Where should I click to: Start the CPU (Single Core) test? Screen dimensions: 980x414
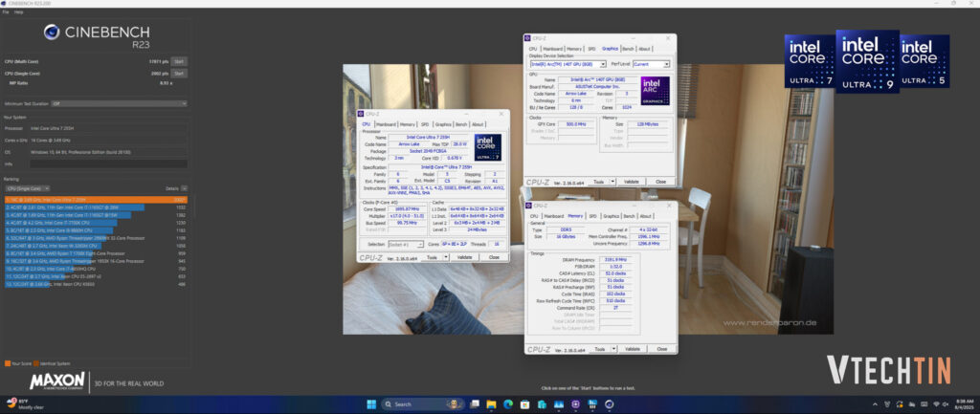tap(179, 73)
